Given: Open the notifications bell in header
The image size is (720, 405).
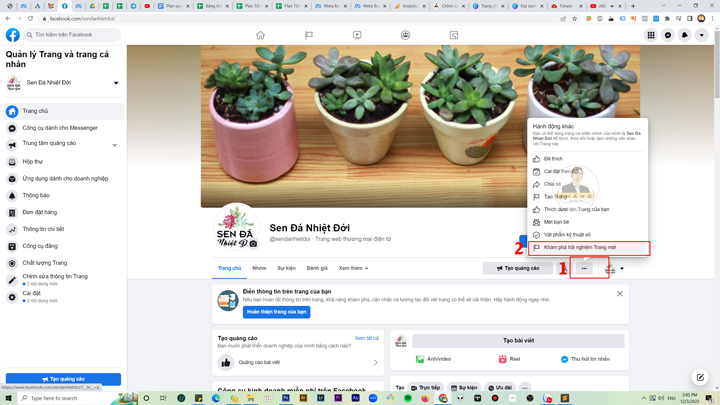Looking at the screenshot, I should [x=685, y=35].
